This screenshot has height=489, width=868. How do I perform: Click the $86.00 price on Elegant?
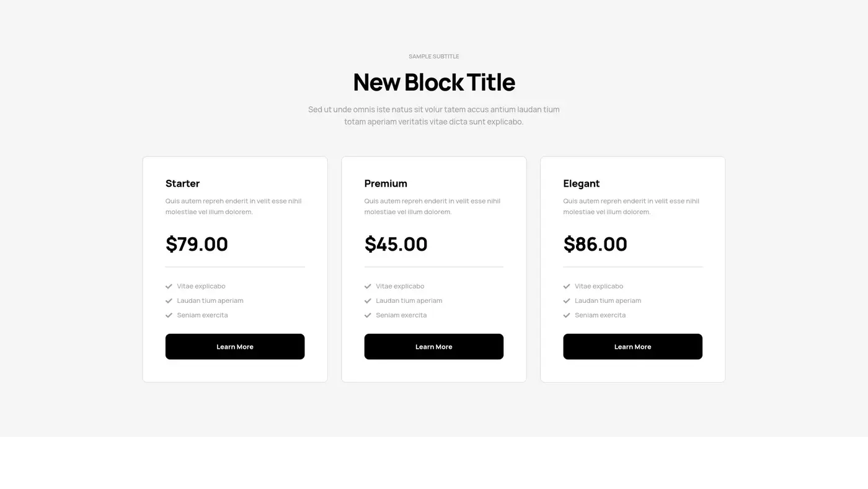pos(595,244)
